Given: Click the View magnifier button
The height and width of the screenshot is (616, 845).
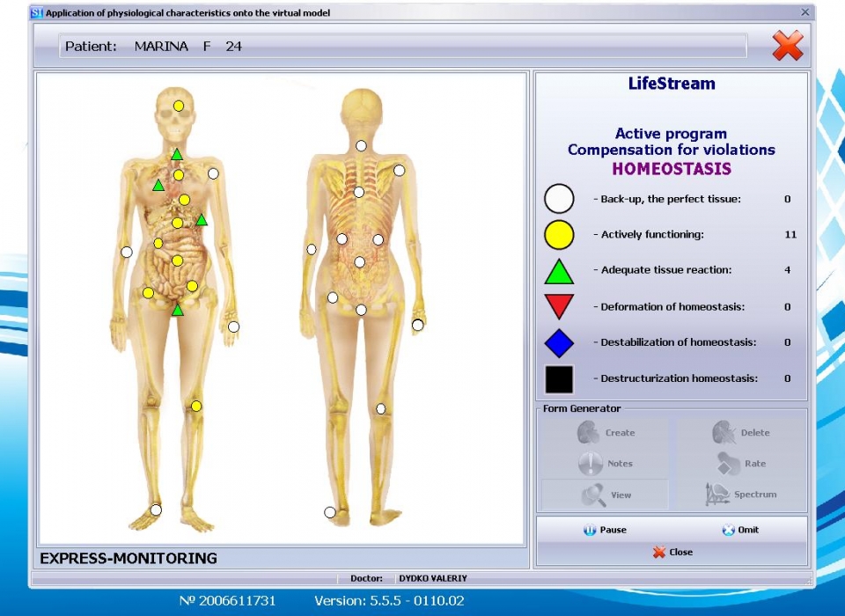Looking at the screenshot, I should tap(606, 495).
